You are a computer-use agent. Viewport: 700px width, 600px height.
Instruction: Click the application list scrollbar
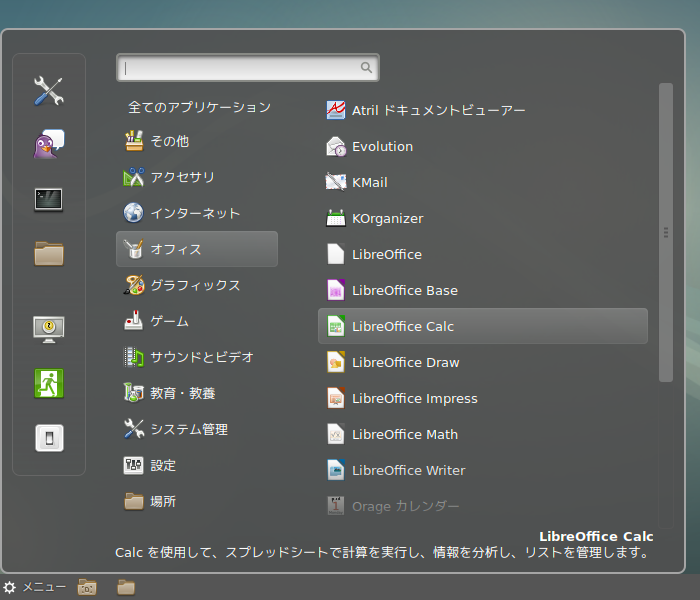[666, 232]
